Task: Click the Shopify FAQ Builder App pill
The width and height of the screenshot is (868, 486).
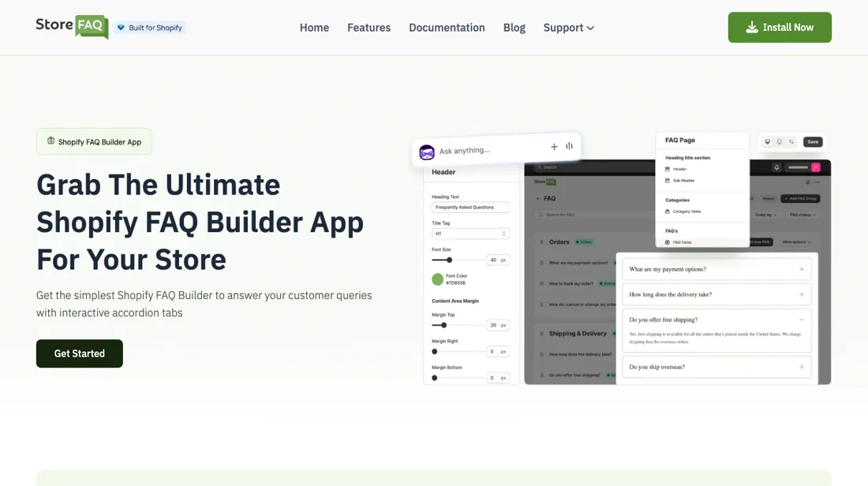Action: click(x=94, y=142)
